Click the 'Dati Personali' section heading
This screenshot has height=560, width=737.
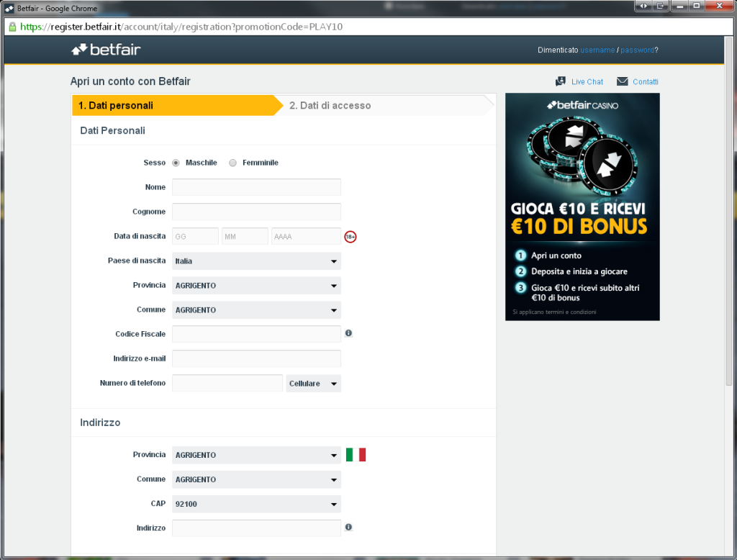point(112,131)
